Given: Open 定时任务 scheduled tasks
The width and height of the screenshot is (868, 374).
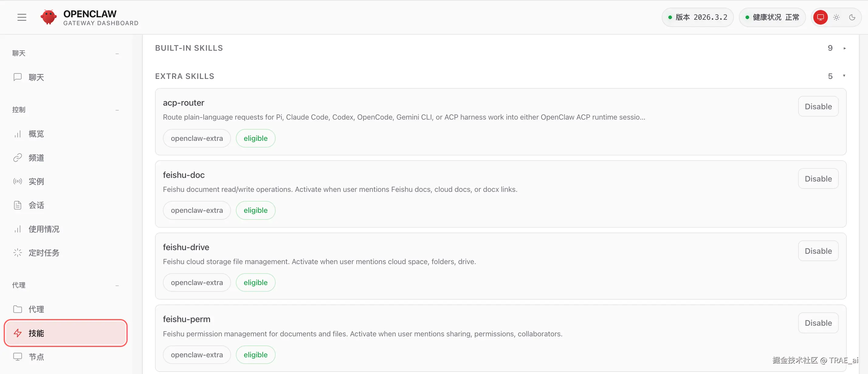Looking at the screenshot, I should point(44,253).
